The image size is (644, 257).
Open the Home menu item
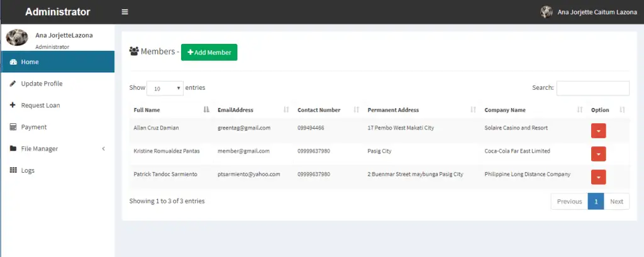point(57,62)
